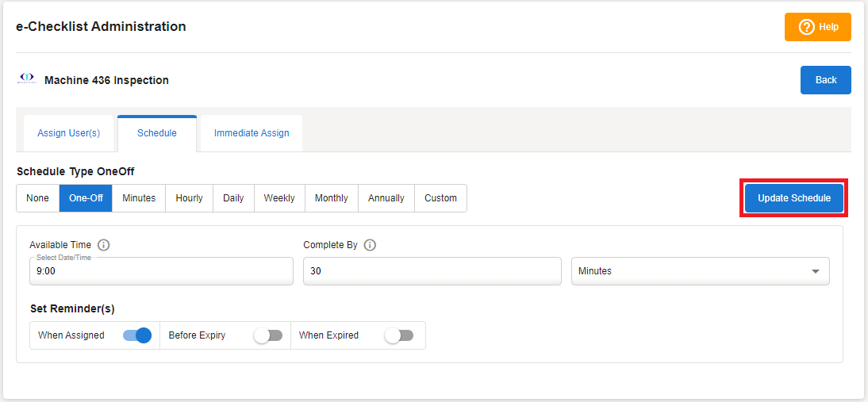Screen dimensions: 868x402
Task: Choose the Weekly schedule type
Action: pyautogui.click(x=279, y=198)
